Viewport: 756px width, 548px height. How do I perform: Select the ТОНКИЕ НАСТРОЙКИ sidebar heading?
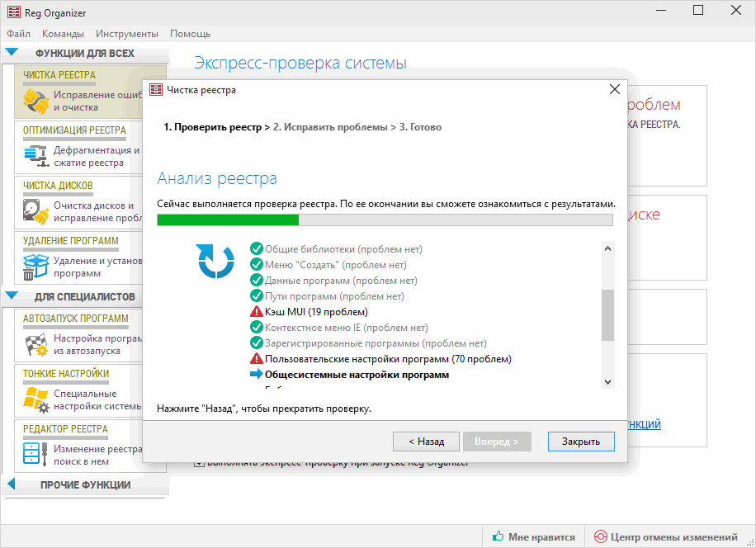pyautogui.click(x=66, y=374)
